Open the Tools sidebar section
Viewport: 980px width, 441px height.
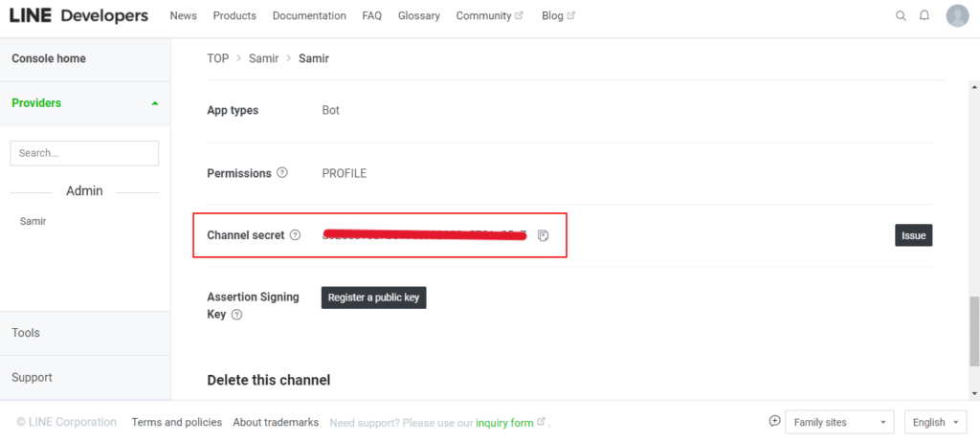[x=85, y=333]
